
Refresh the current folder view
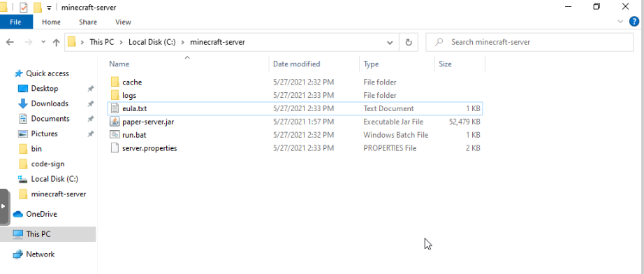(x=409, y=43)
